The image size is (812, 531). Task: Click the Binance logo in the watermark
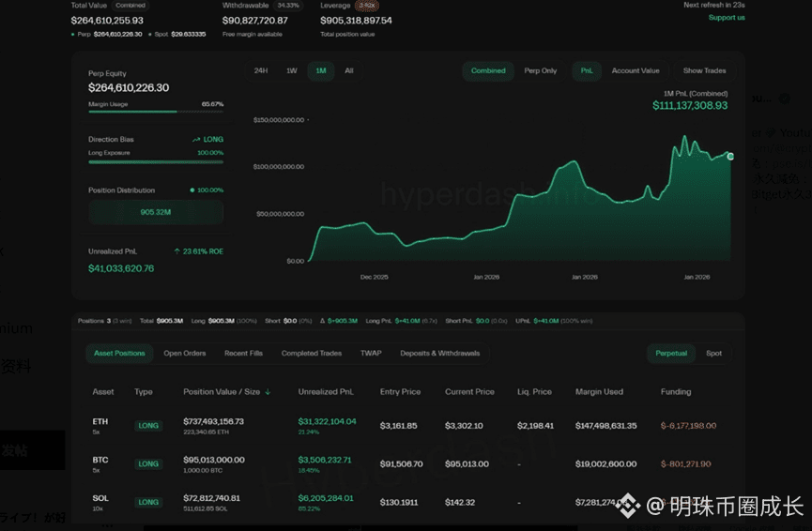click(628, 508)
